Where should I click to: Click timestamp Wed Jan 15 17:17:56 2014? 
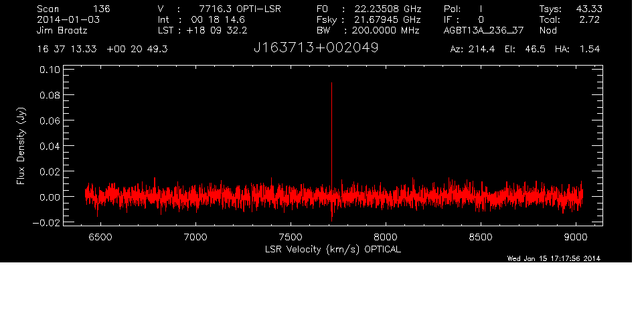click(x=554, y=258)
